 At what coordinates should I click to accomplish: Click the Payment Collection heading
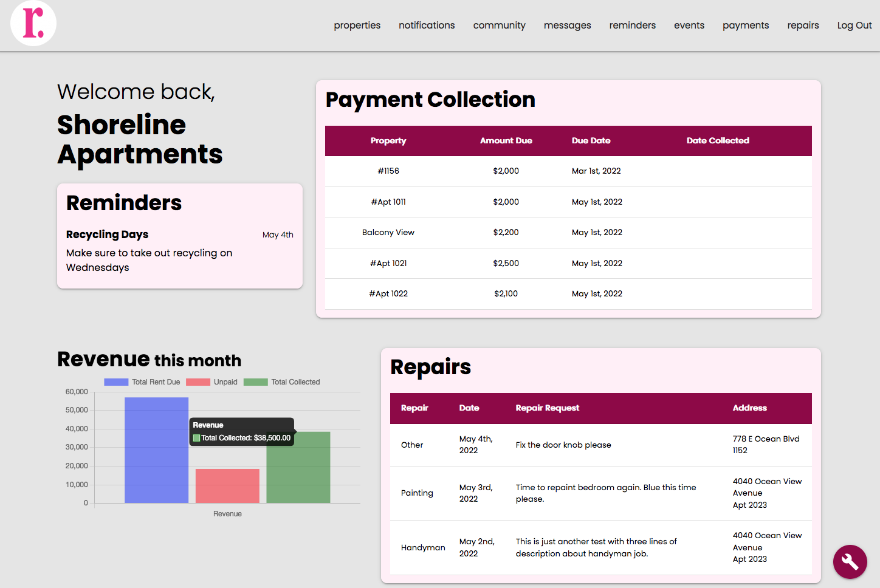point(430,100)
